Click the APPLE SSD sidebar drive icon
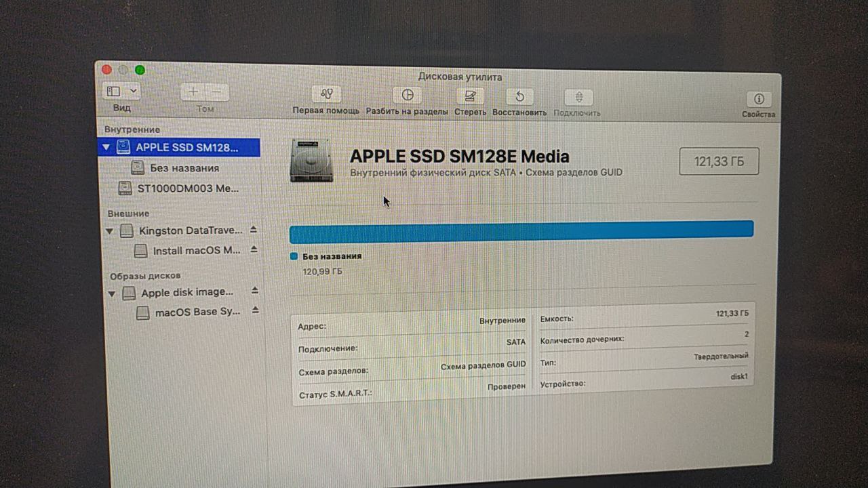The height and width of the screenshot is (488, 868). pyautogui.click(x=123, y=147)
